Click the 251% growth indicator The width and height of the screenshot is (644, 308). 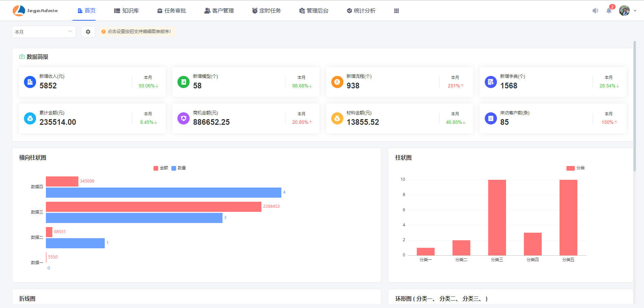coord(455,86)
